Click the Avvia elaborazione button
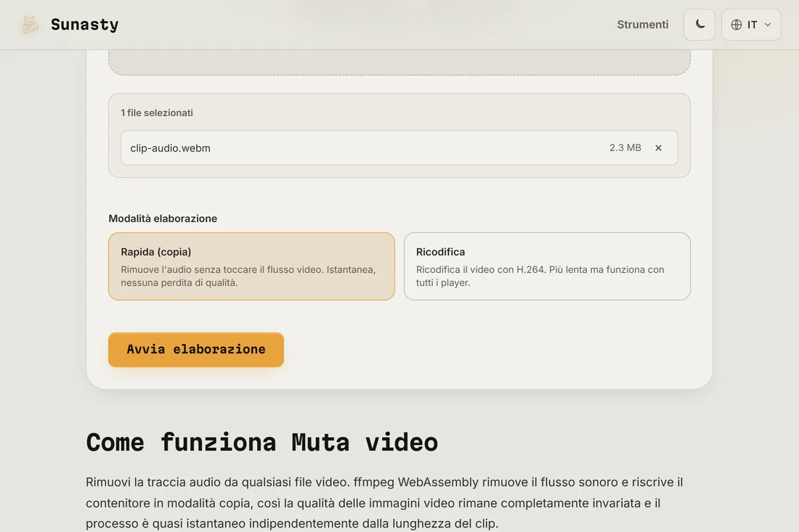 [x=195, y=350]
